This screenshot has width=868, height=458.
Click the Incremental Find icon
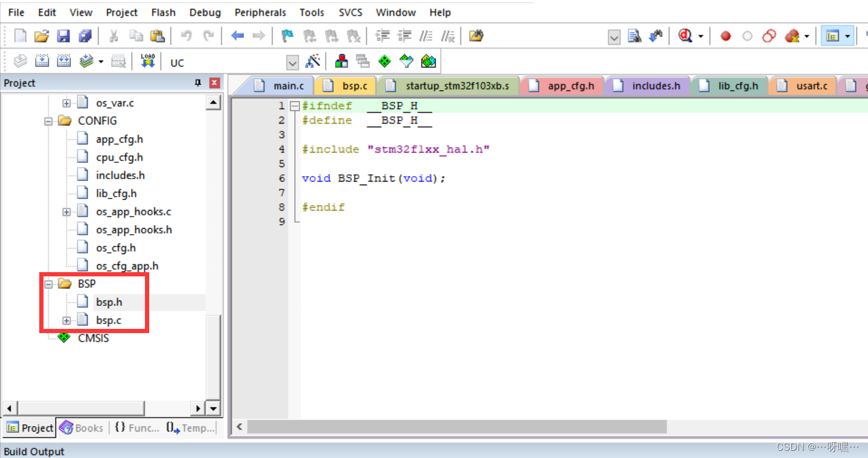[x=656, y=36]
